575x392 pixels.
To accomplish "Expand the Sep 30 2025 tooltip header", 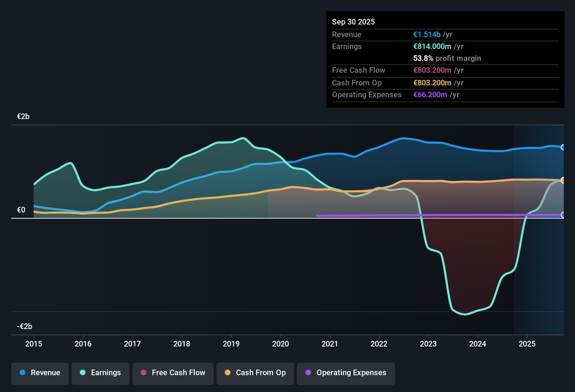I will click(353, 22).
